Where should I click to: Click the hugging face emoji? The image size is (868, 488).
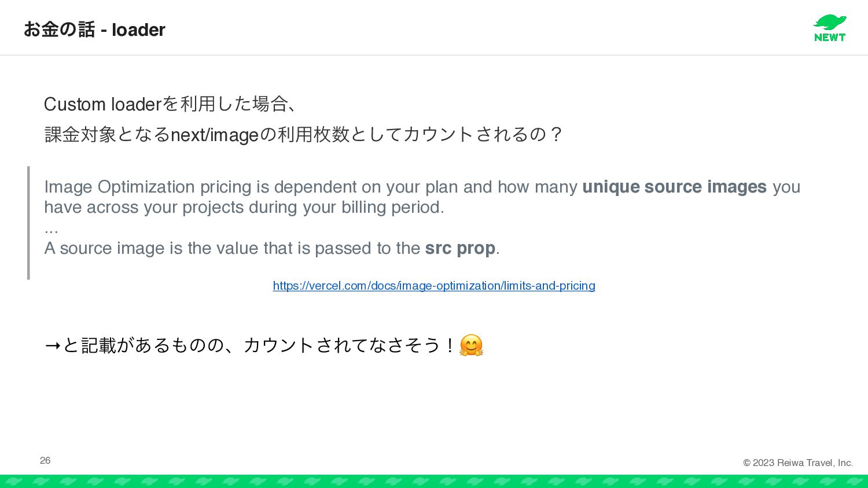pyautogui.click(x=471, y=345)
